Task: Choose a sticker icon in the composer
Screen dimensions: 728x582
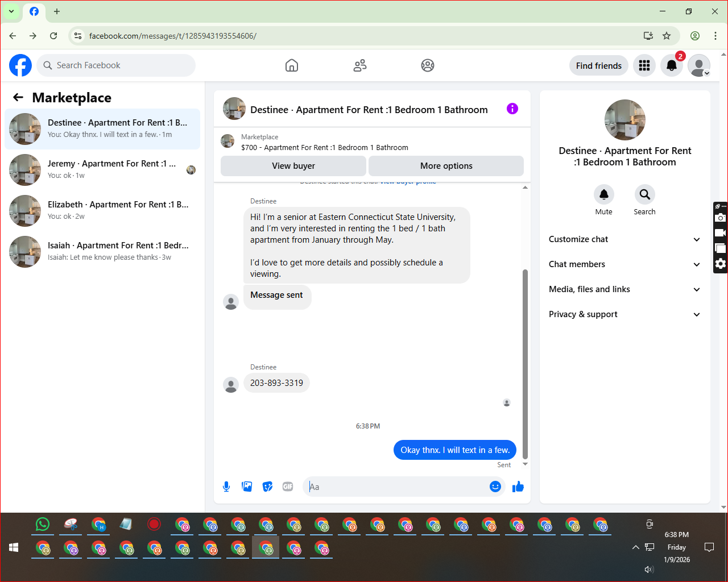Action: 267,487
